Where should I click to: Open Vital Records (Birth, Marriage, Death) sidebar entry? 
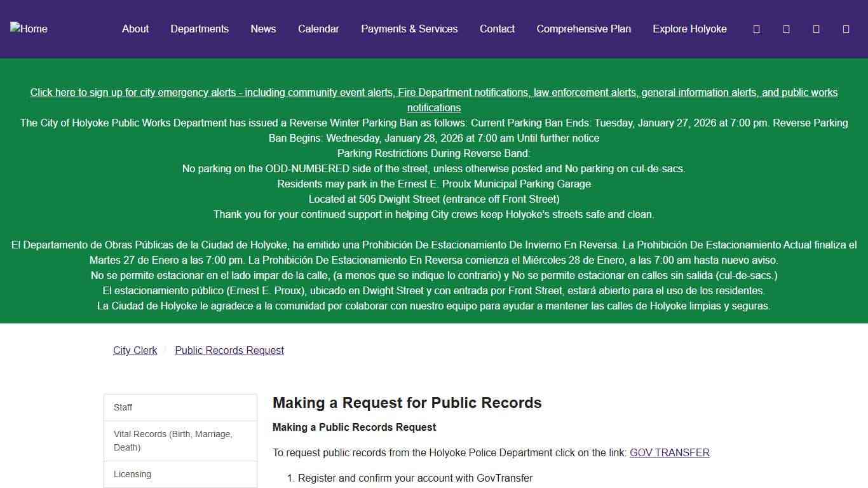click(x=173, y=440)
